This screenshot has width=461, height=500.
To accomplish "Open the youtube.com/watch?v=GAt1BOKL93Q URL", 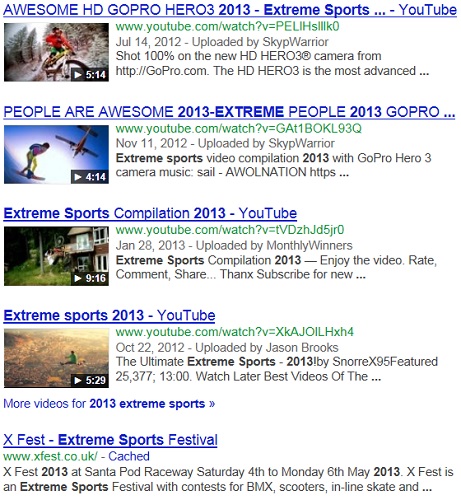I will tap(239, 128).
